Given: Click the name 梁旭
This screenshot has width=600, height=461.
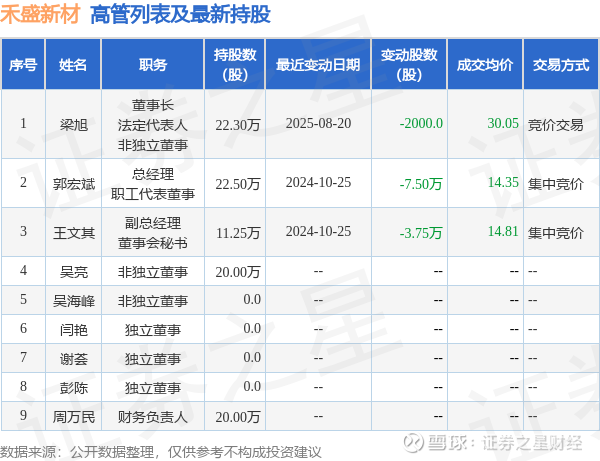Looking at the screenshot, I should pyautogui.click(x=73, y=124).
